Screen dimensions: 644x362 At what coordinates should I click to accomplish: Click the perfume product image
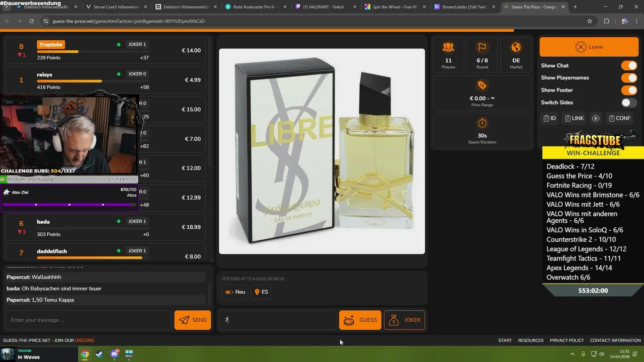(x=322, y=151)
